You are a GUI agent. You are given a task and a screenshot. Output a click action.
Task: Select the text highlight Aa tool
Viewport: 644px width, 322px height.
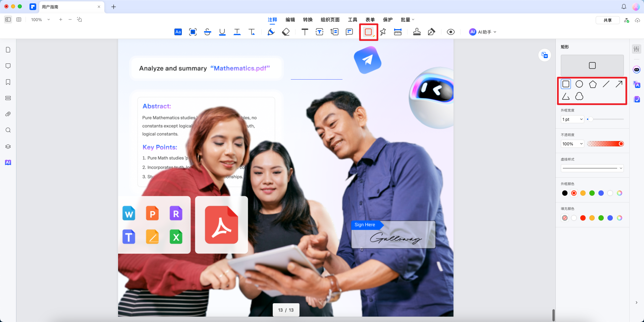[x=178, y=32]
